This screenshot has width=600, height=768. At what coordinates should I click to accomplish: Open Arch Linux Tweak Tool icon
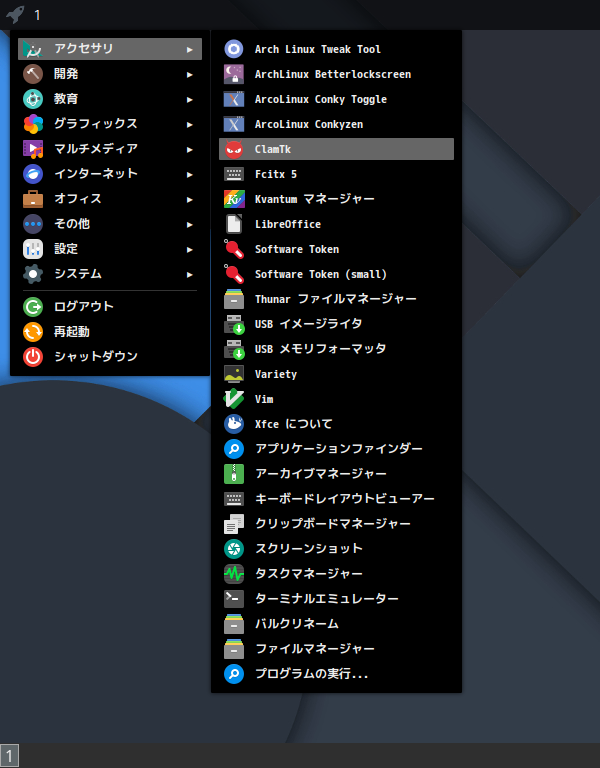[234, 49]
